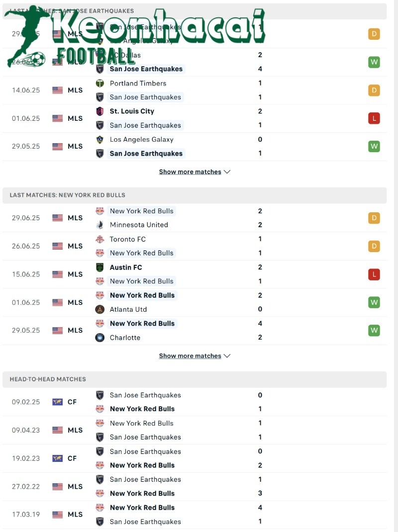This screenshot has width=398, height=532.
Task: Select the Portland Timbers crest icon
Action: [x=100, y=84]
